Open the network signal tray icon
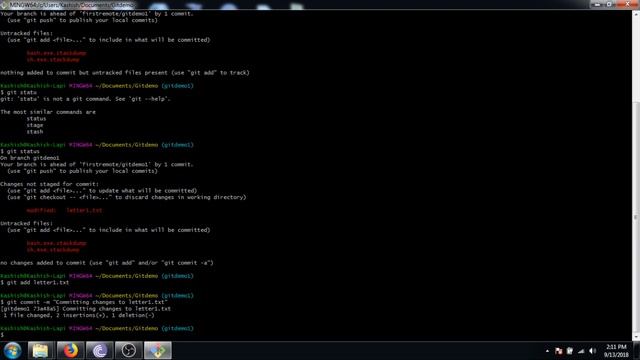The image size is (640, 360). coord(581,351)
